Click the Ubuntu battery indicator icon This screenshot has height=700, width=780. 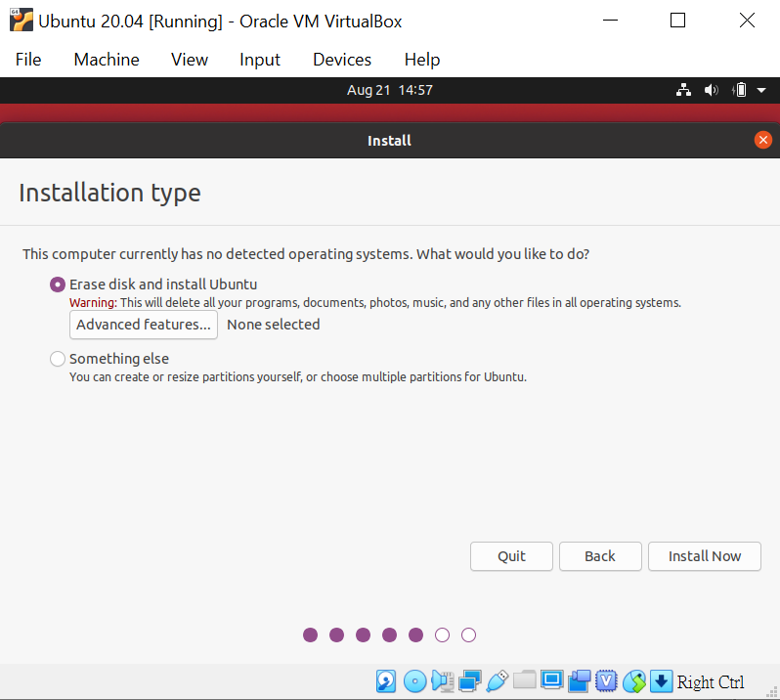[739, 90]
